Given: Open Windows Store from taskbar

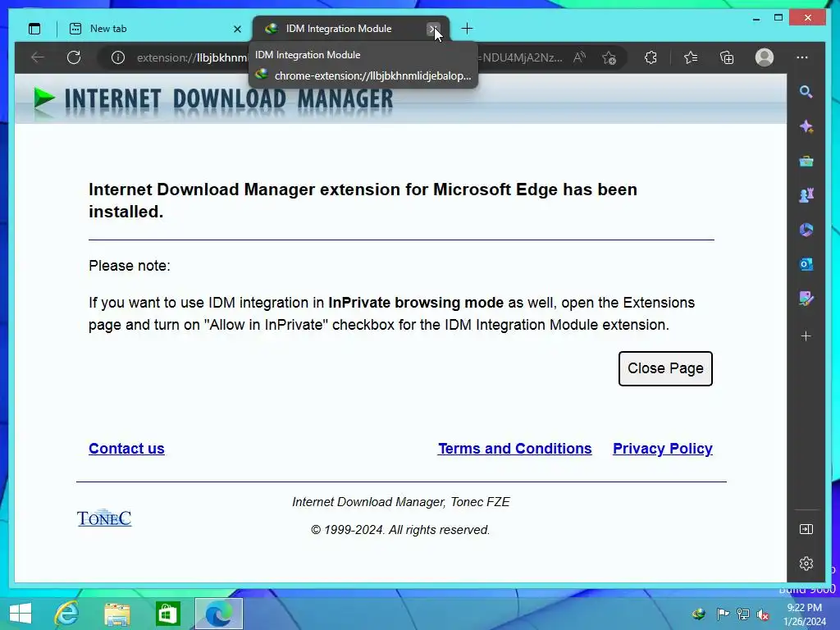Looking at the screenshot, I should (167, 614).
